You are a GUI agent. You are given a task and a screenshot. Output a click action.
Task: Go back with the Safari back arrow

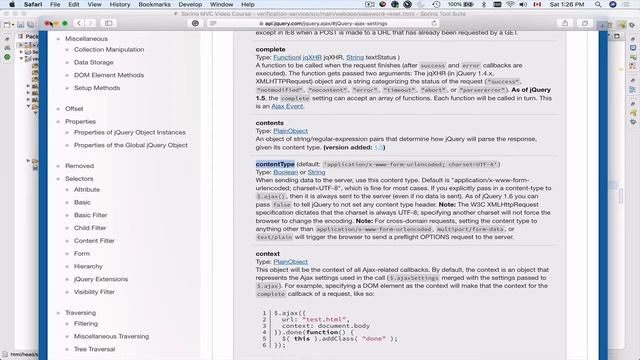pos(79,23)
